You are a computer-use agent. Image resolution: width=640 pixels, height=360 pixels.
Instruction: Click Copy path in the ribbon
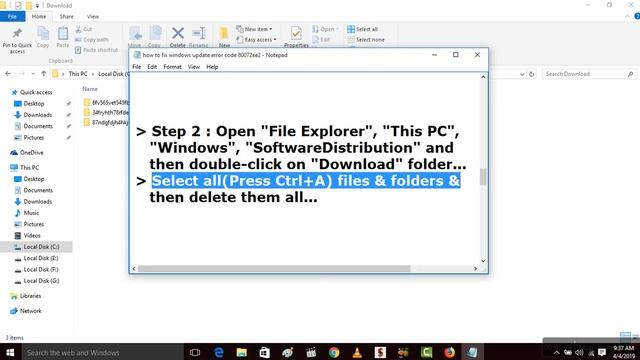click(92, 40)
